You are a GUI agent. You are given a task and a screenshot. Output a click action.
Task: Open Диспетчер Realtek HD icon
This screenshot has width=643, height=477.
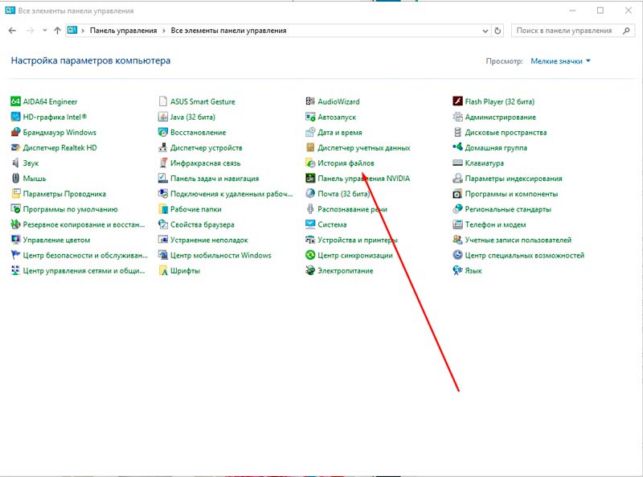(x=16, y=148)
